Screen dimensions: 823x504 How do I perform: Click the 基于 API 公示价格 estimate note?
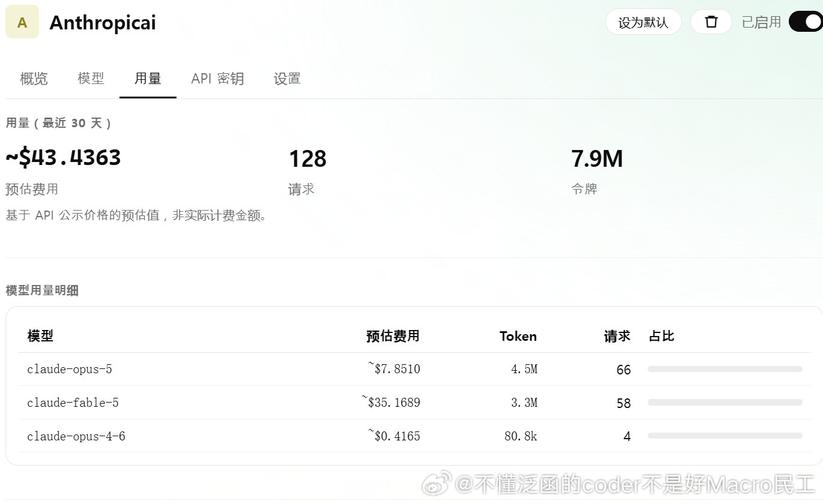pos(136,215)
